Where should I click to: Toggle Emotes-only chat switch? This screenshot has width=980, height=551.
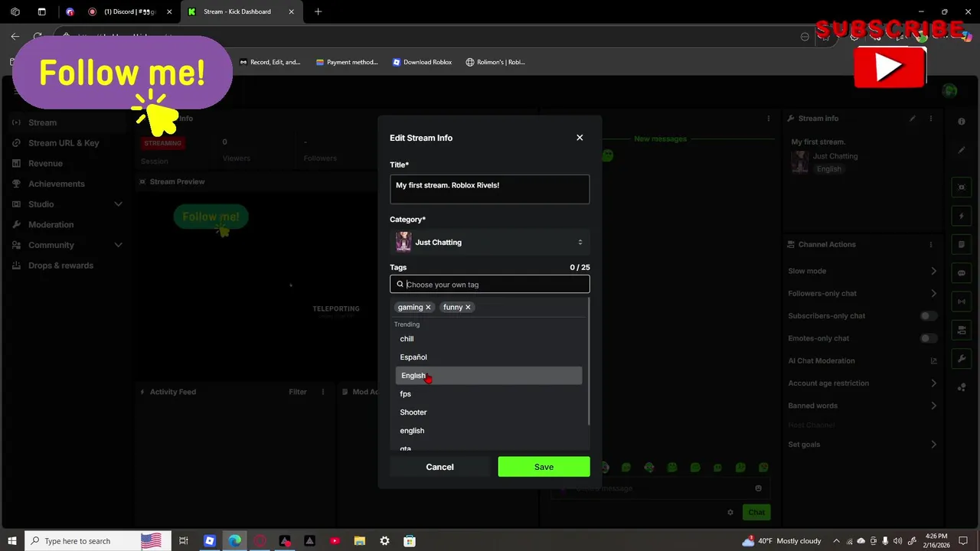(x=928, y=338)
